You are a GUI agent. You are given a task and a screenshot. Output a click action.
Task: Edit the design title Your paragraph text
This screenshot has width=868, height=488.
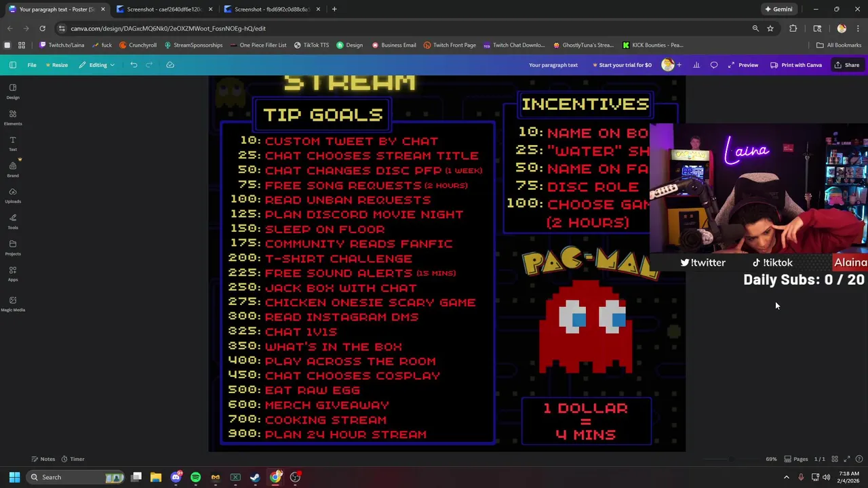tap(553, 65)
